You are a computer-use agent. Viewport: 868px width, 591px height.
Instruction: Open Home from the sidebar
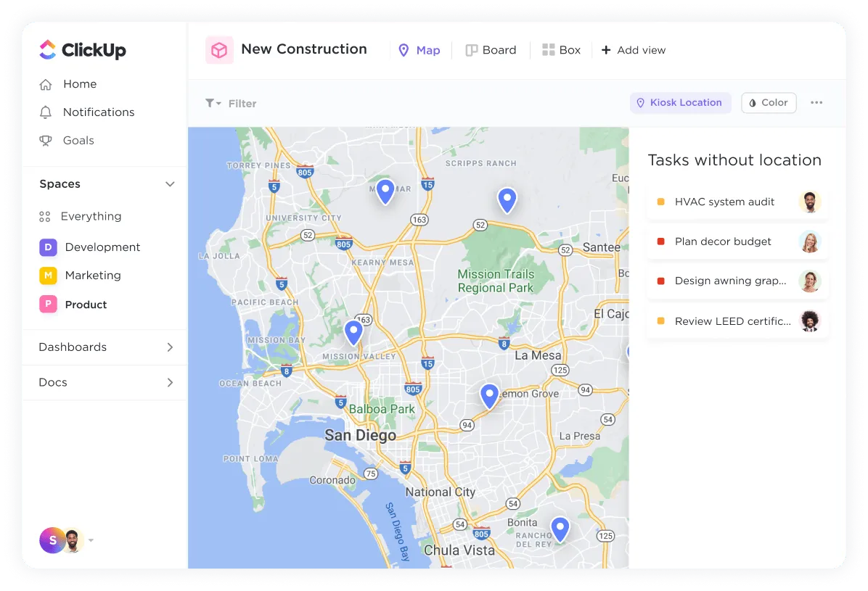point(80,84)
